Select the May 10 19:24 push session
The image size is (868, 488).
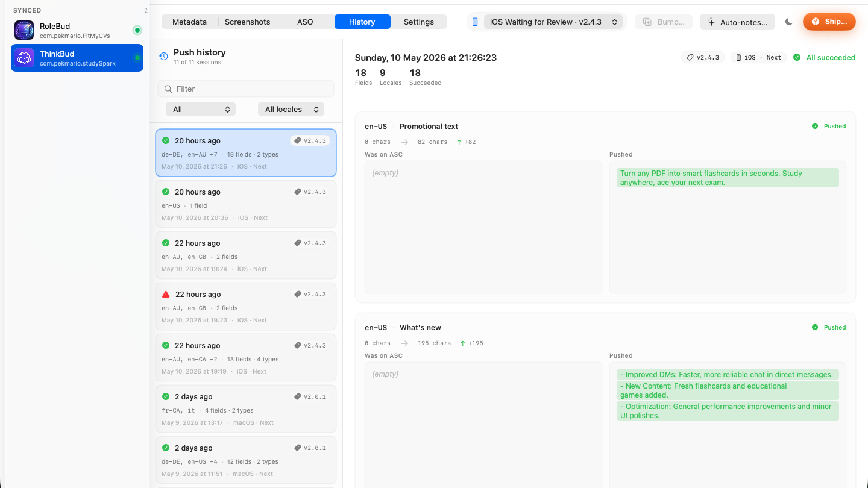tap(246, 255)
